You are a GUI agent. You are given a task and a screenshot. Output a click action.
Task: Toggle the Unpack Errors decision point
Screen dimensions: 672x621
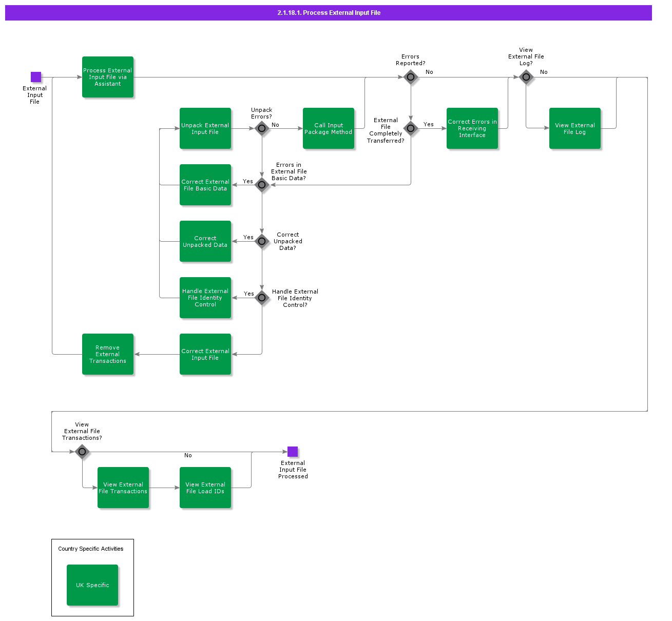pos(262,128)
